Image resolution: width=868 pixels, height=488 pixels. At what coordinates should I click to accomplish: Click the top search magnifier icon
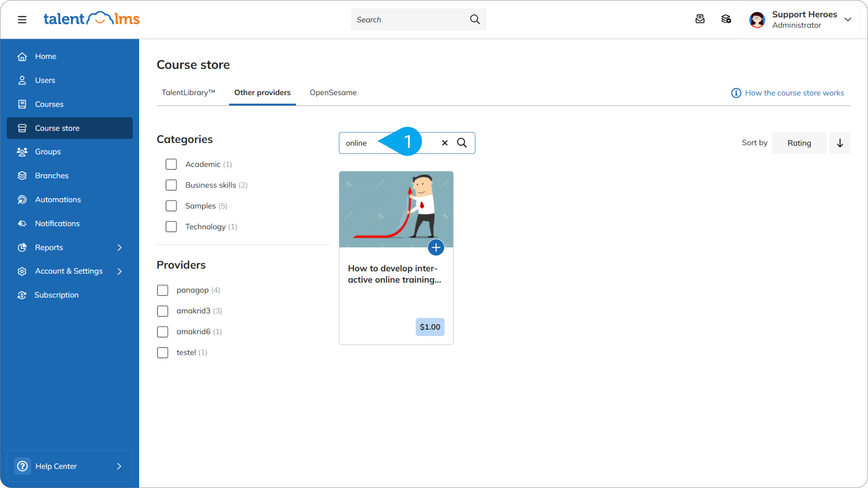point(475,19)
